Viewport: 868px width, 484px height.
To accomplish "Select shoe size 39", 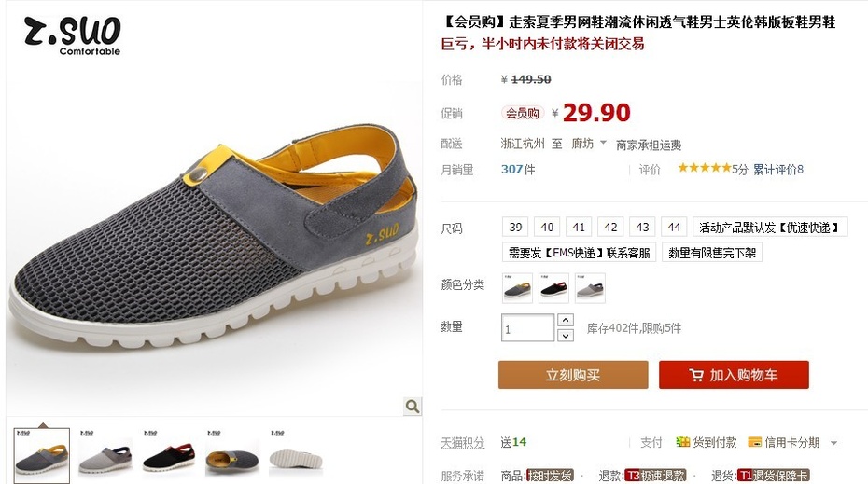I will click(515, 228).
